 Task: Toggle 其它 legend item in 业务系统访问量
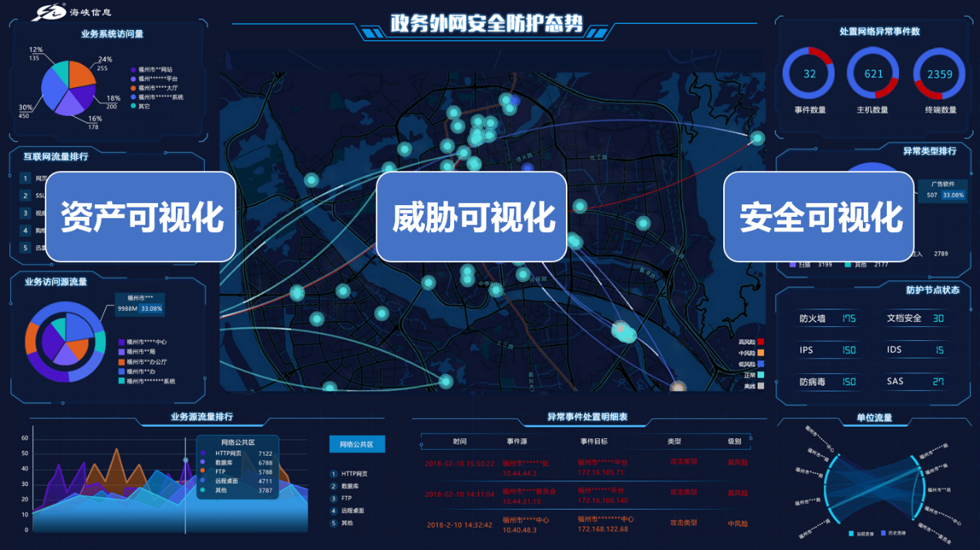[x=140, y=106]
